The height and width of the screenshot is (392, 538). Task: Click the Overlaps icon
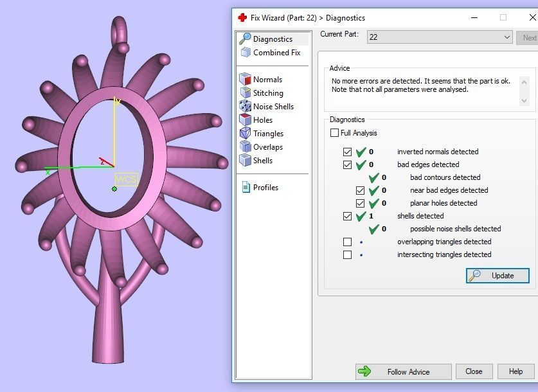[x=245, y=147]
